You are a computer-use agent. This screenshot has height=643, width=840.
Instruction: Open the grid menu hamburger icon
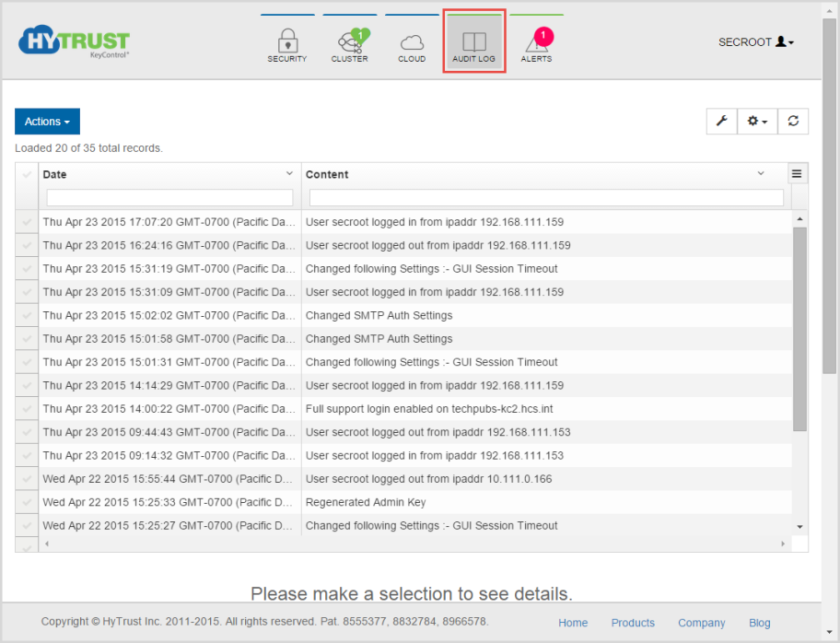coord(797,173)
